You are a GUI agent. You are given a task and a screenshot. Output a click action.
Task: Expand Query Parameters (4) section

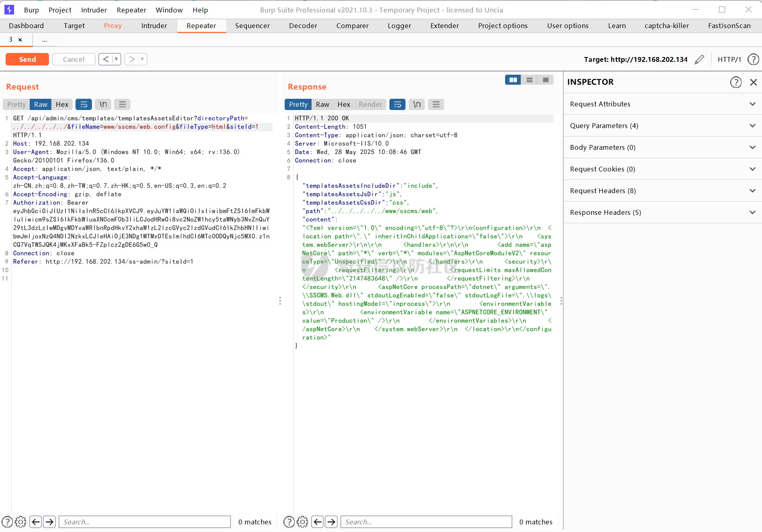663,126
